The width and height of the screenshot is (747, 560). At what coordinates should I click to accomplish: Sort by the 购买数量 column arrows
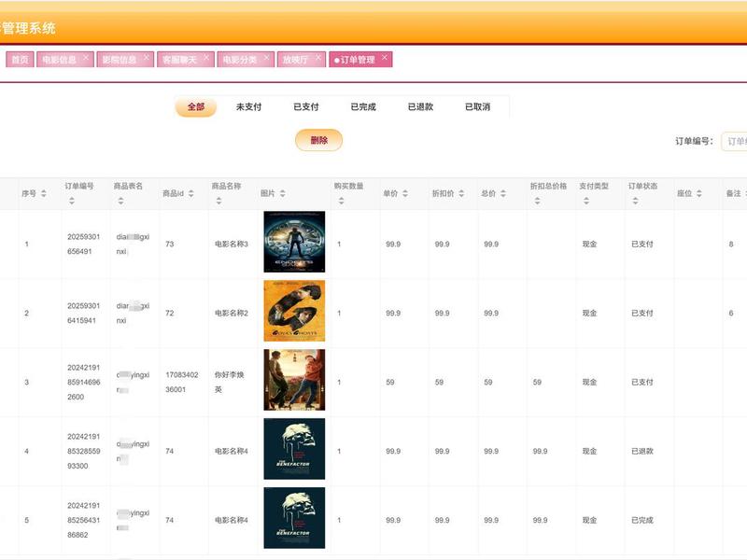click(x=341, y=201)
